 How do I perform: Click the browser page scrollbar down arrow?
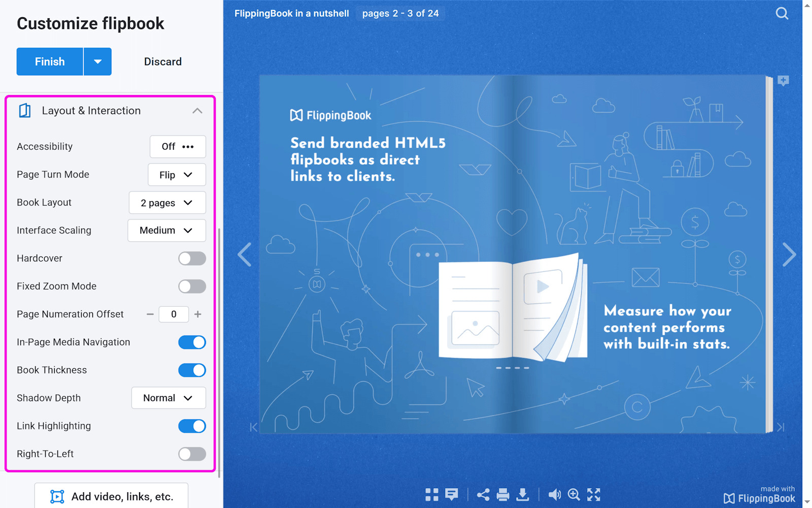(x=807, y=502)
